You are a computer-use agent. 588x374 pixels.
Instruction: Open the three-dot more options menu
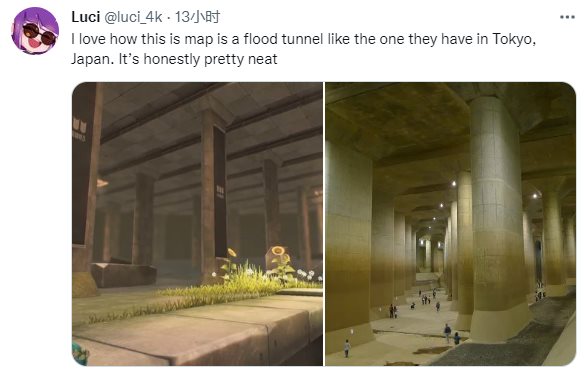click(x=567, y=17)
